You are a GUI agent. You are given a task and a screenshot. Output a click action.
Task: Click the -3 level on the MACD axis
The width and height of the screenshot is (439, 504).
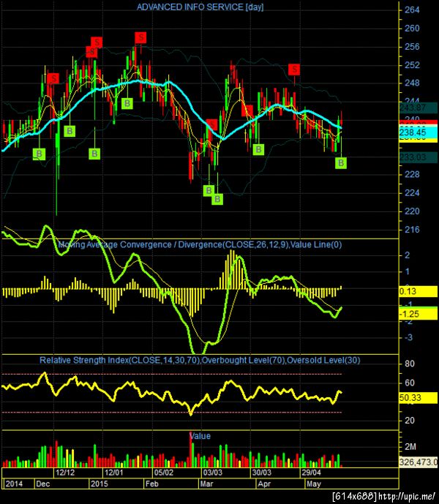408,337
